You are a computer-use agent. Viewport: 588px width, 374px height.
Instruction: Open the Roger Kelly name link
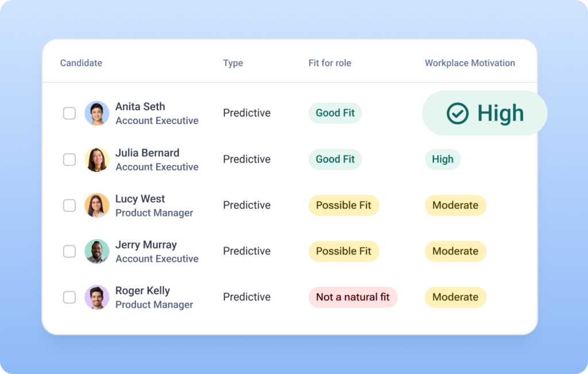click(142, 291)
